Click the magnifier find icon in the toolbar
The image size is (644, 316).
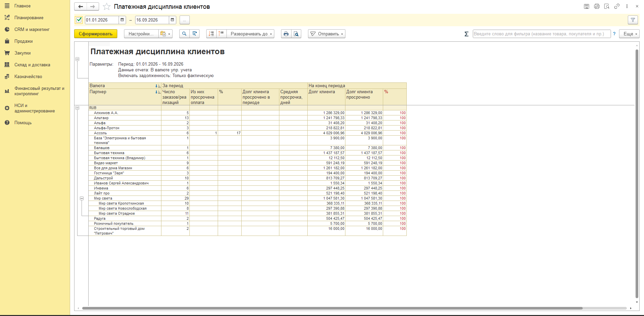pyautogui.click(x=184, y=34)
